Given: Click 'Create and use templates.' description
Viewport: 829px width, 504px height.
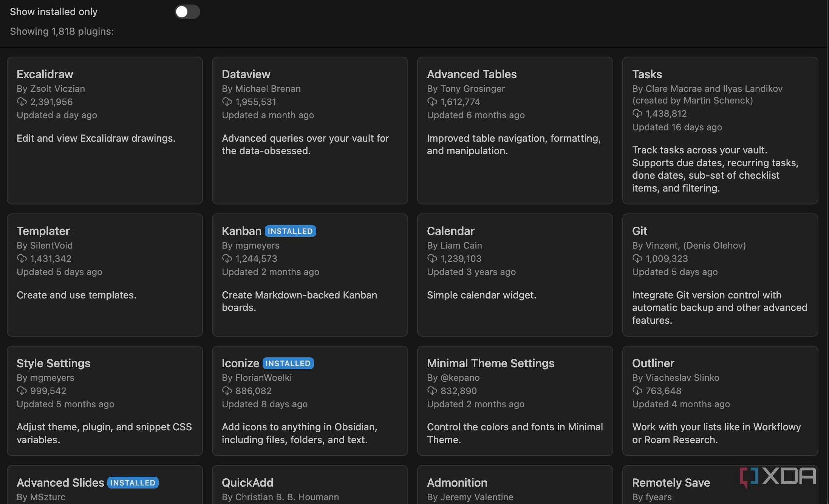Looking at the screenshot, I should [76, 295].
